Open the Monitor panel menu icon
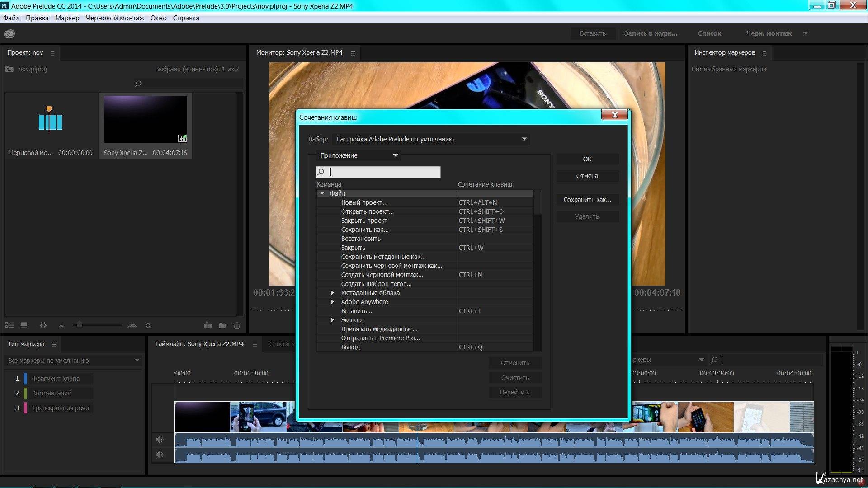The width and height of the screenshot is (868, 488). tap(353, 53)
